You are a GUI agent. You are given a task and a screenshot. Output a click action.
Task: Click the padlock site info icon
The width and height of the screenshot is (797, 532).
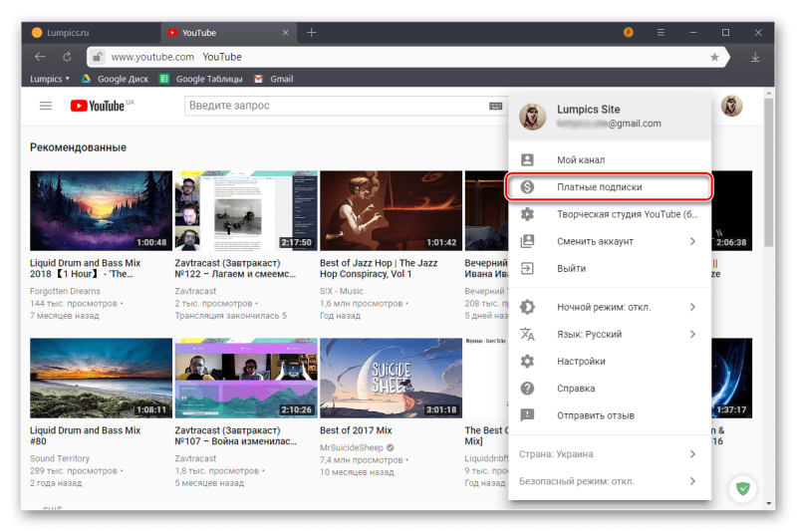pyautogui.click(x=97, y=57)
